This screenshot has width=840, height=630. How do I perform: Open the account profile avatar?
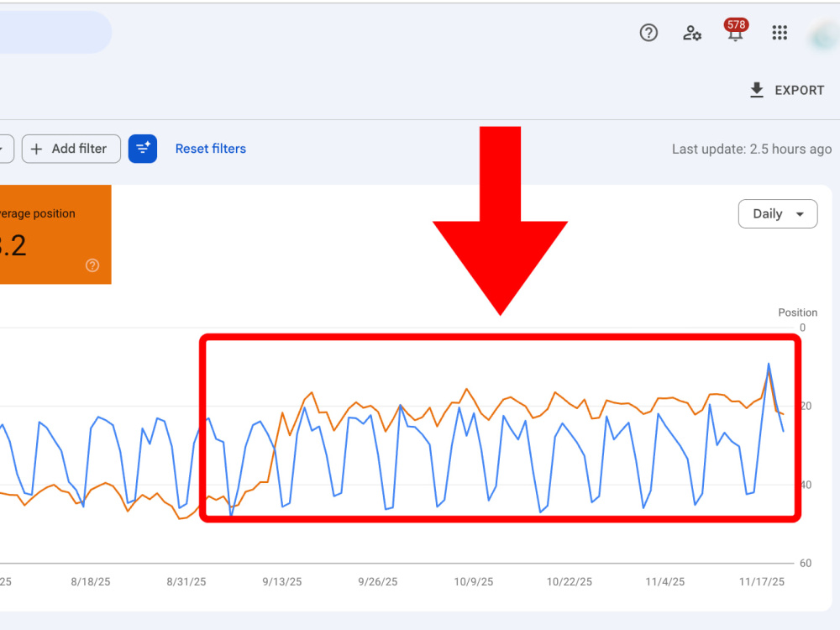tap(824, 34)
